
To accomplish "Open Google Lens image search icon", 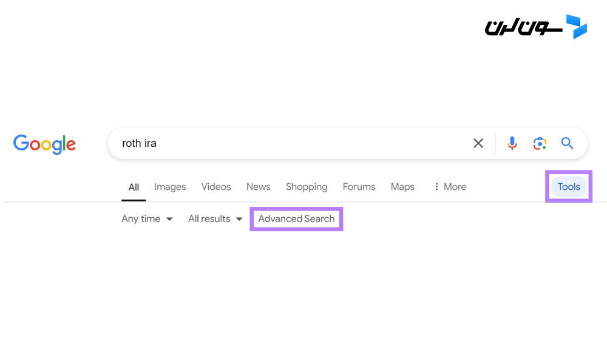I will 540,144.
